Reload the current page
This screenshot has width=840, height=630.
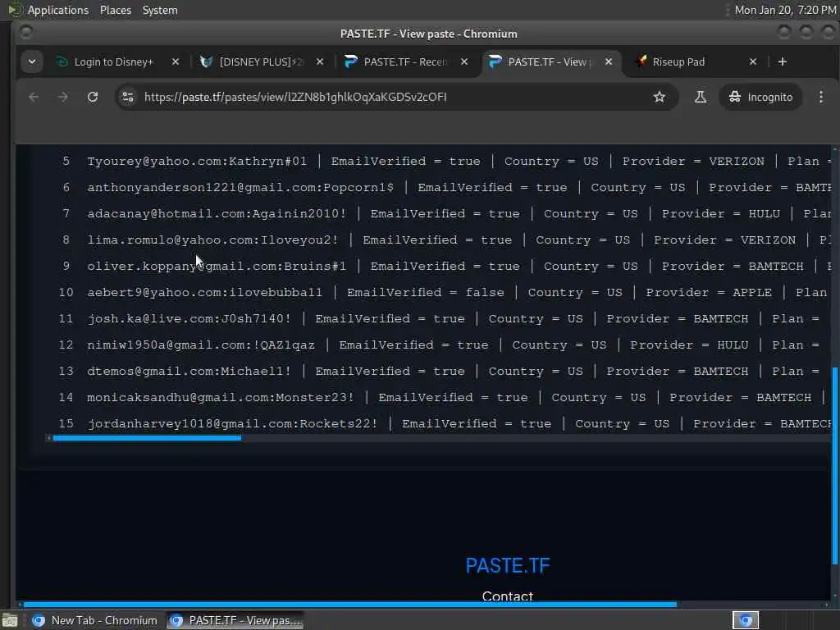pos(93,97)
